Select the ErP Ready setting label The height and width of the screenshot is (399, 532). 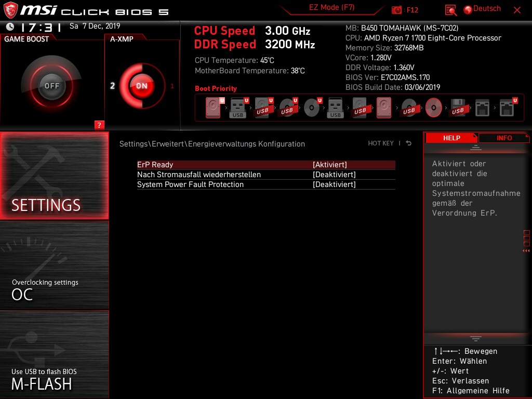tap(155, 165)
